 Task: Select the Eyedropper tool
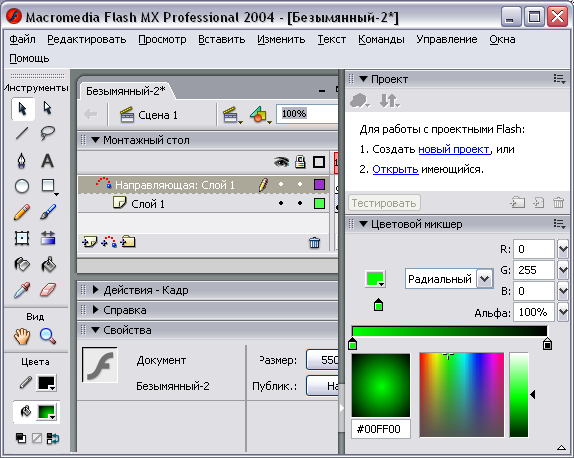point(22,290)
